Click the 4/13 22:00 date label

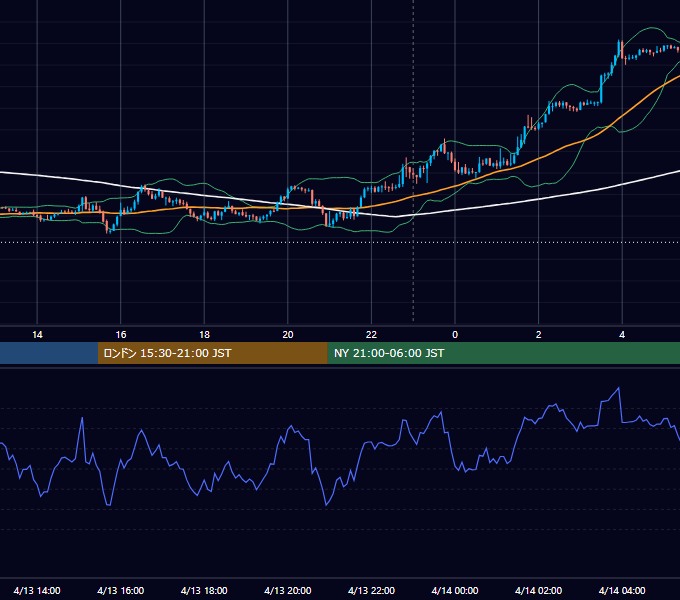[x=371, y=590]
